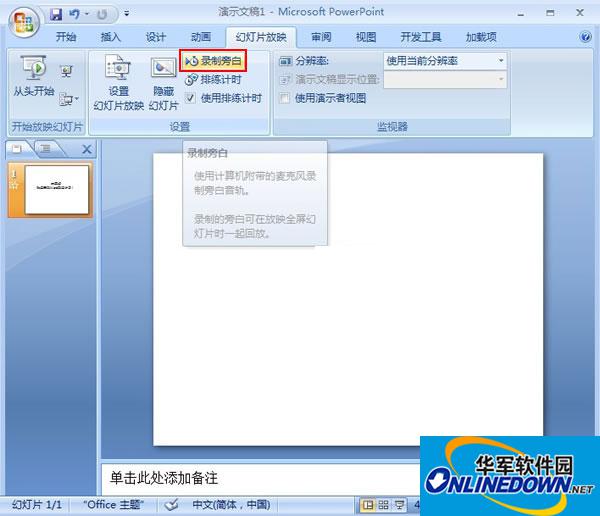Go to the 视图 ribbon tab
The height and width of the screenshot is (516, 600).
point(366,37)
